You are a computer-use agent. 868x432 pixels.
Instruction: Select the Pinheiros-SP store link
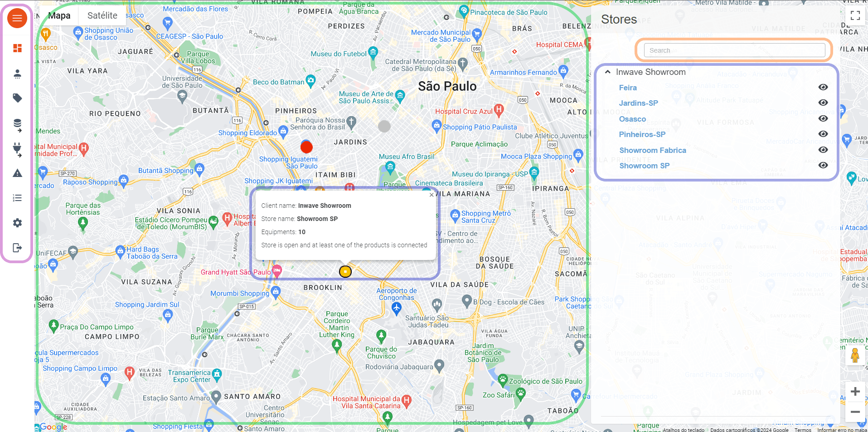(642, 134)
